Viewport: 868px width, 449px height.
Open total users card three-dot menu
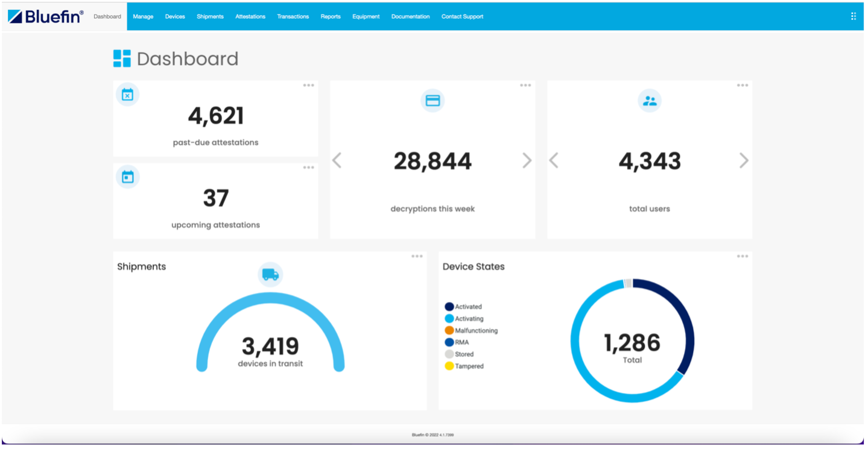coord(743,85)
